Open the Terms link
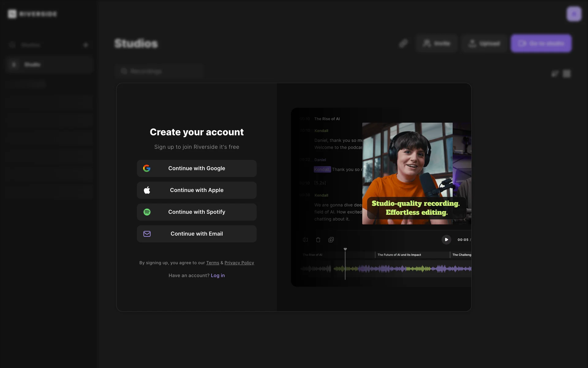The width and height of the screenshot is (588, 368). (x=213, y=263)
